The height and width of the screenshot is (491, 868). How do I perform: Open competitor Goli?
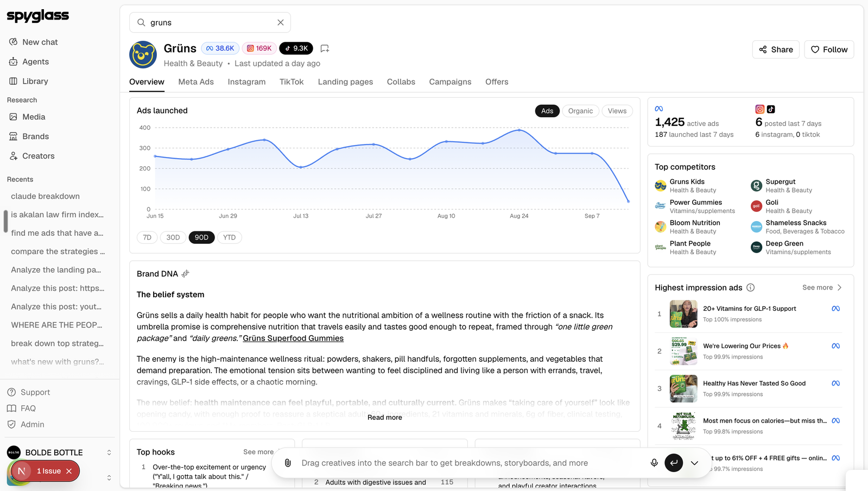[x=782, y=206]
